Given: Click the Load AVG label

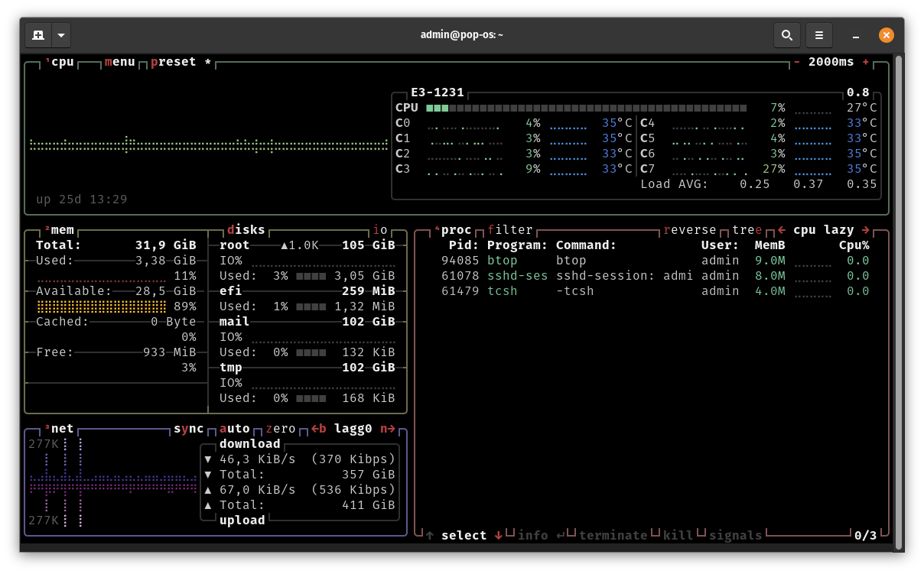Looking at the screenshot, I should (x=675, y=184).
